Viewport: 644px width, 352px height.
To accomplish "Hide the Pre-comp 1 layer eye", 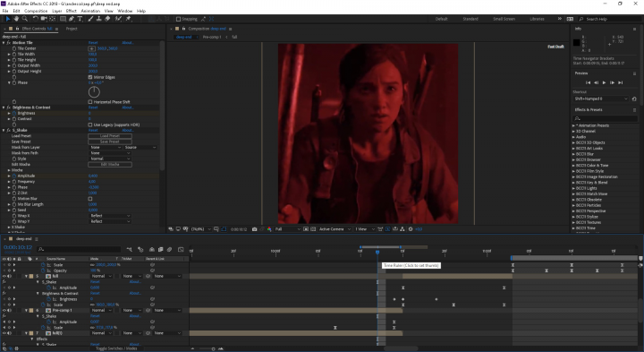I will pyautogui.click(x=4, y=311).
